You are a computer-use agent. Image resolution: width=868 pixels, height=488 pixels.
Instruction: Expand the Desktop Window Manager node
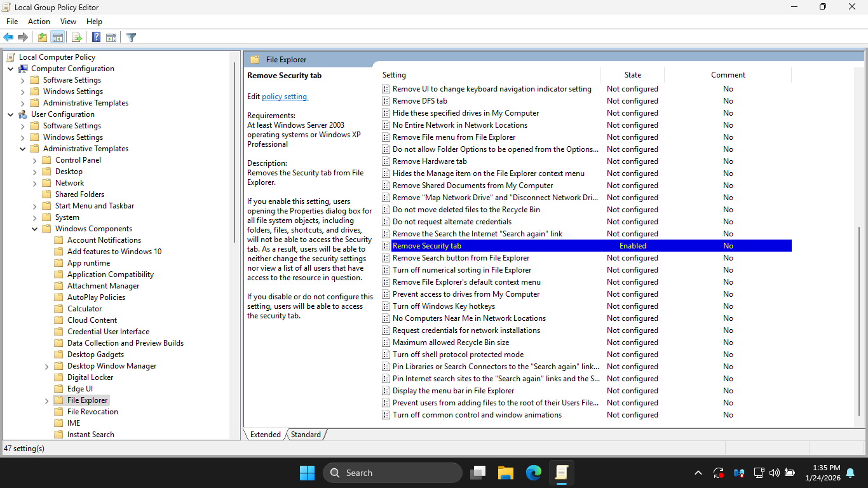click(47, 367)
